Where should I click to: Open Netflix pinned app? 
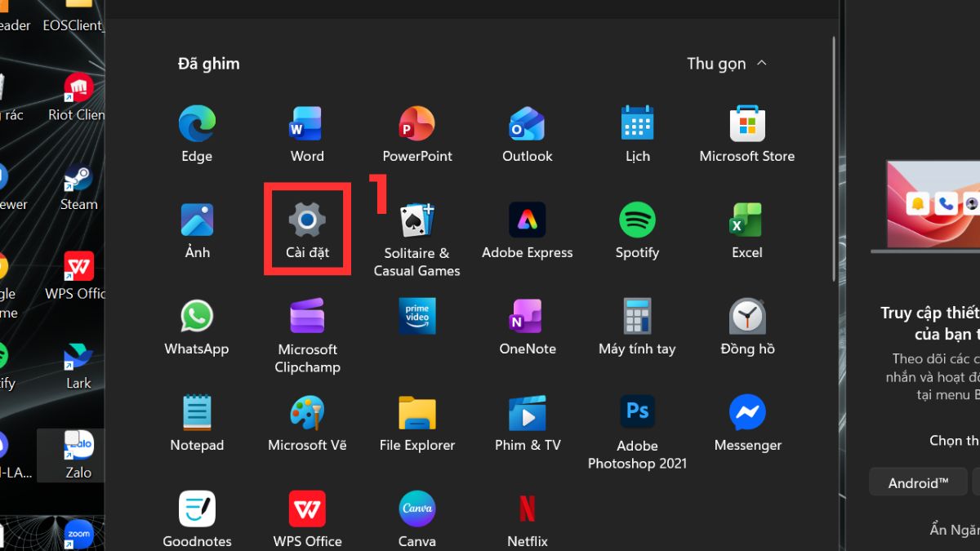[528, 520]
